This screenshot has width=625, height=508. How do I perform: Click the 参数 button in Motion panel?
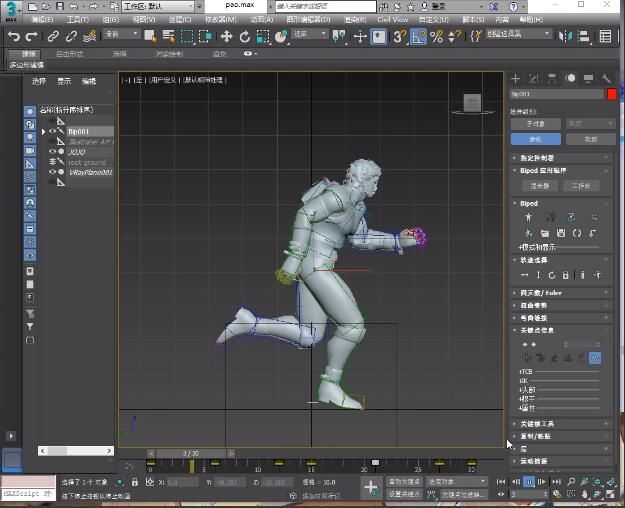536,139
